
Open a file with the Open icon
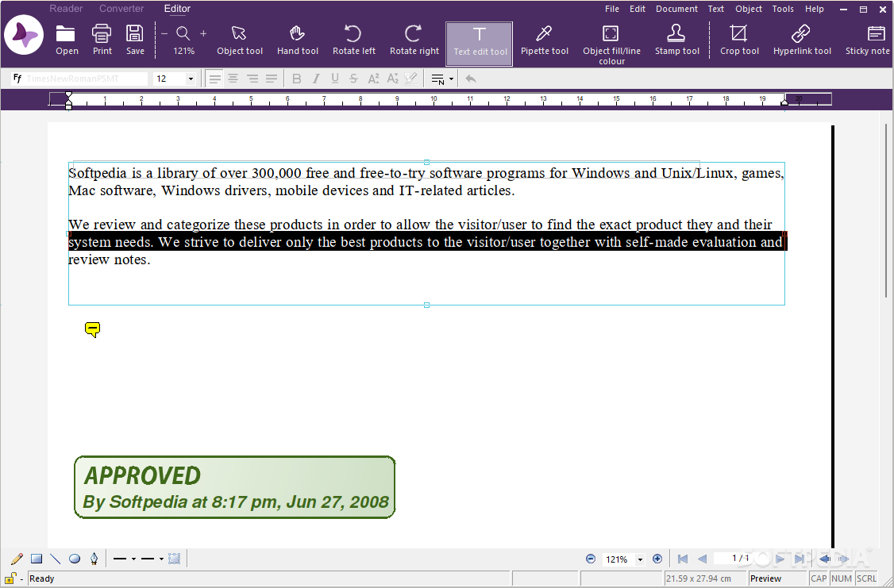pos(66,40)
